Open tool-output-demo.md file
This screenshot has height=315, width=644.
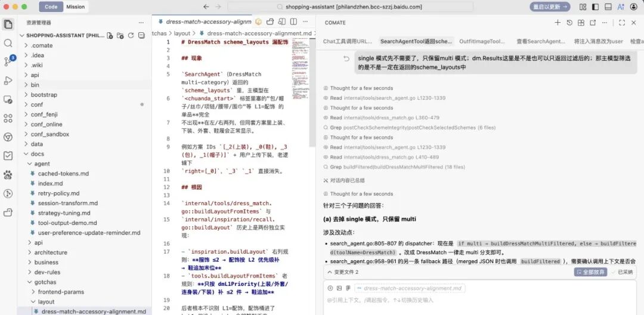pos(67,223)
